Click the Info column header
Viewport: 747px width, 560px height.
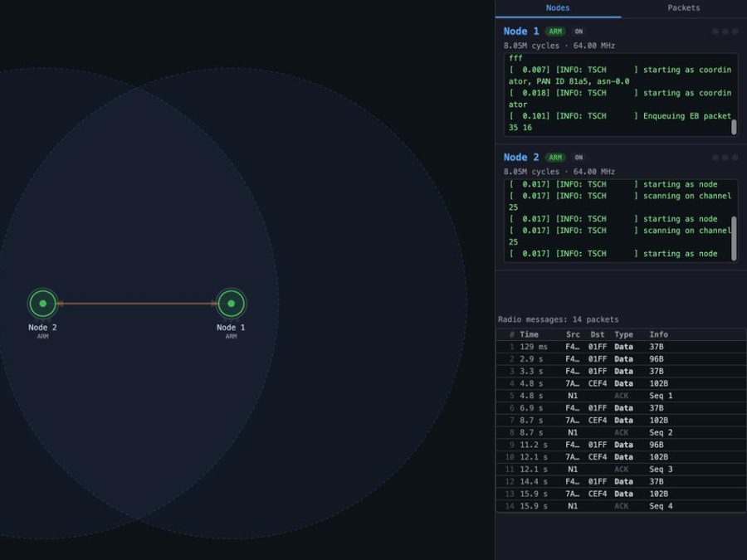[x=659, y=334]
